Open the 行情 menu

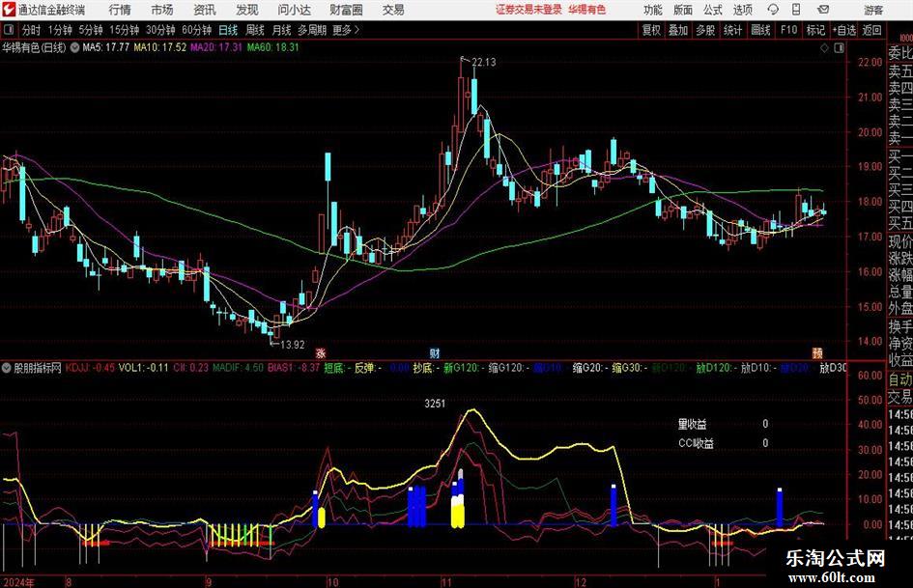click(120, 10)
